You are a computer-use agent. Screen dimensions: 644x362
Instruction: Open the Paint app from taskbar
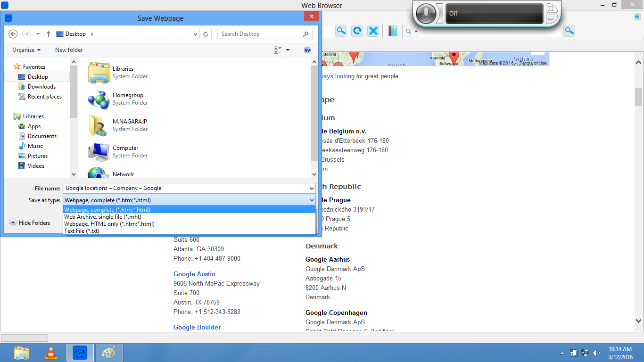tap(109, 353)
